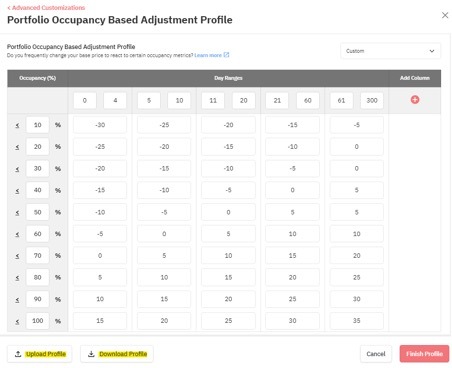Click the 21-60 days cell in 20% row
The height and width of the screenshot is (368, 452).
click(x=292, y=147)
